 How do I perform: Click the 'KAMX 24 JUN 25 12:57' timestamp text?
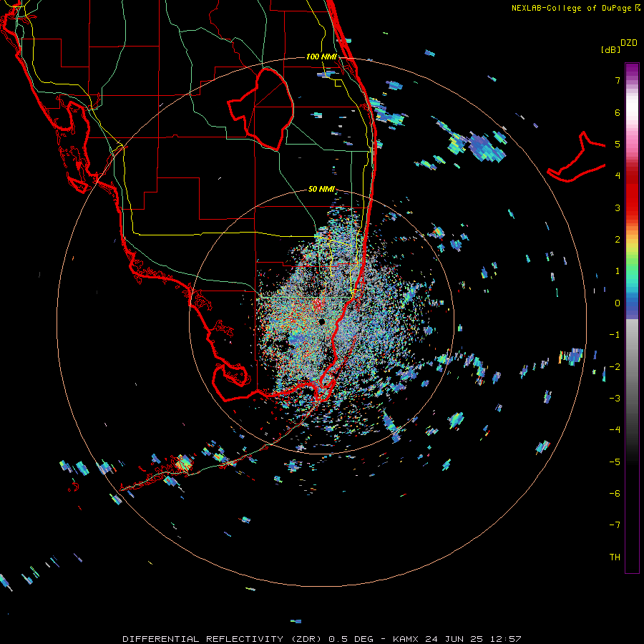click(457, 639)
